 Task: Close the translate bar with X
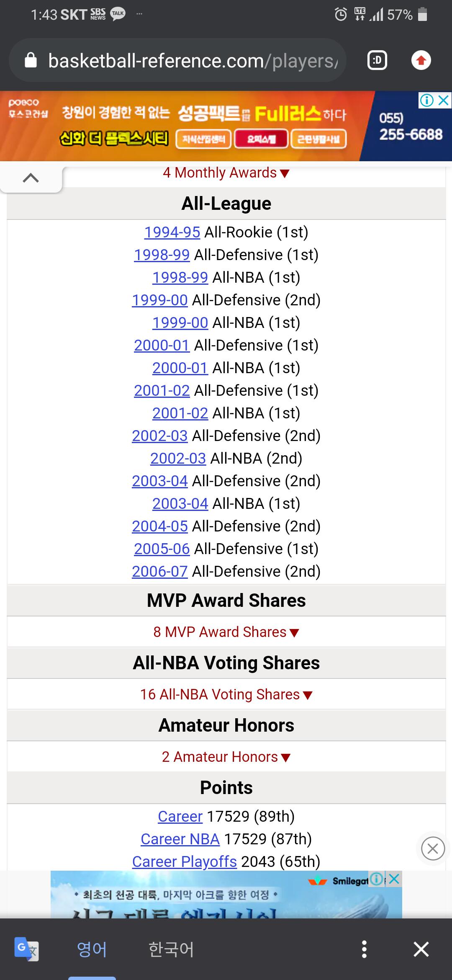click(421, 949)
